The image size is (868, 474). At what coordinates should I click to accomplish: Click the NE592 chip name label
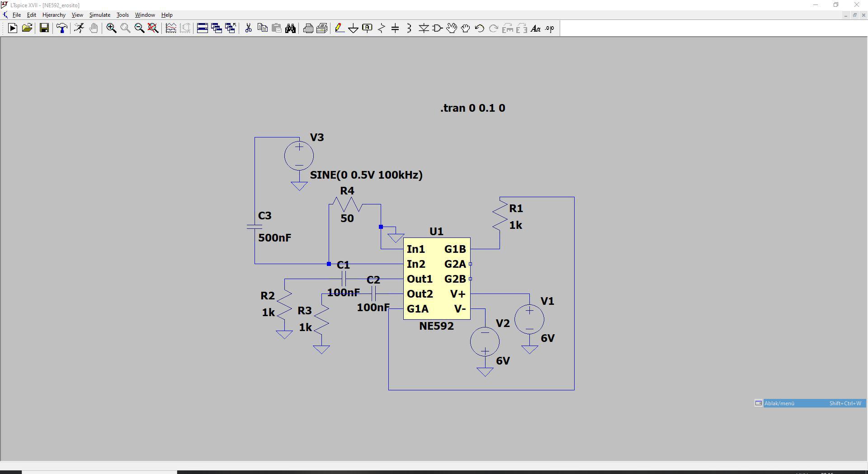pos(436,326)
